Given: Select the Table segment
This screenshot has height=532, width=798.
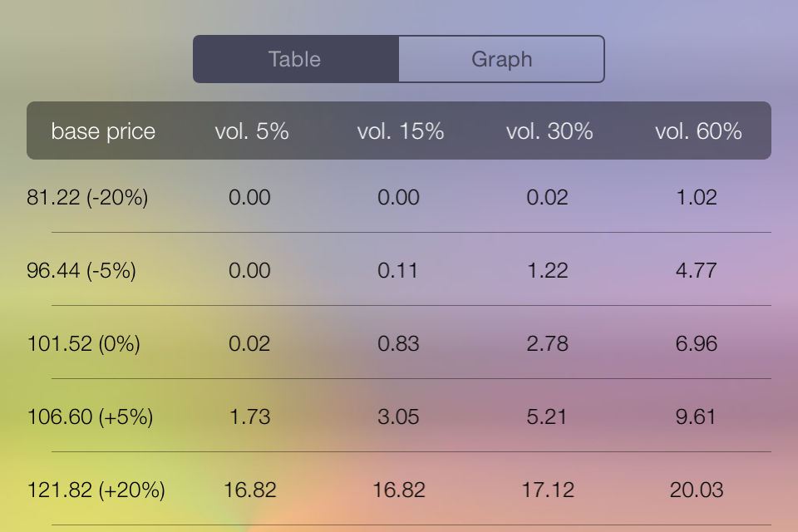Looking at the screenshot, I should (x=296, y=59).
